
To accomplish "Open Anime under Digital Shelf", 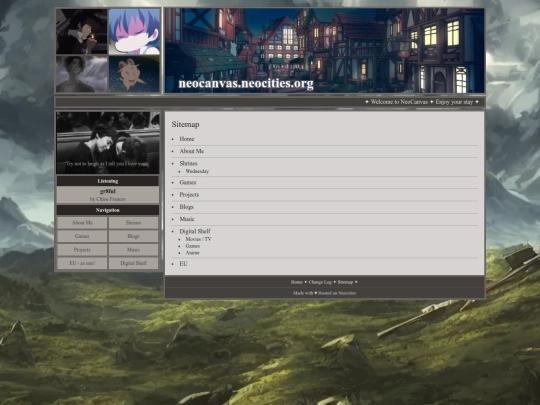I will (x=193, y=253).
